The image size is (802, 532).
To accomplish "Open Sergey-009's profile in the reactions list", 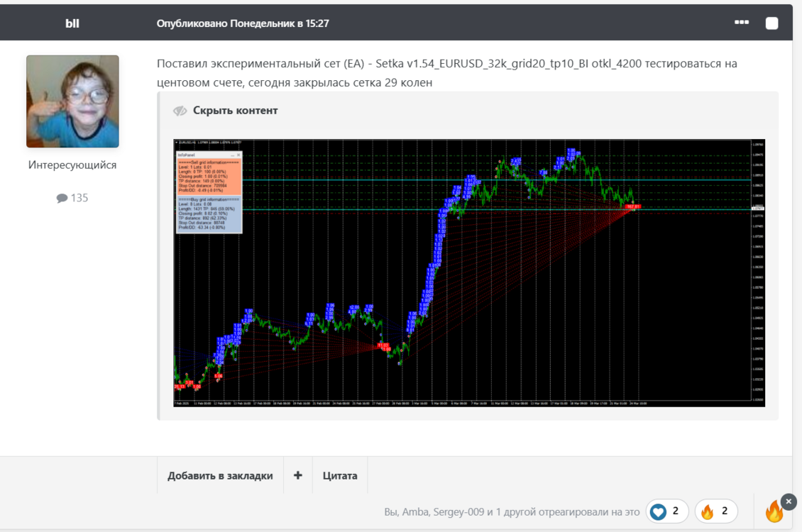I will tap(458, 511).
